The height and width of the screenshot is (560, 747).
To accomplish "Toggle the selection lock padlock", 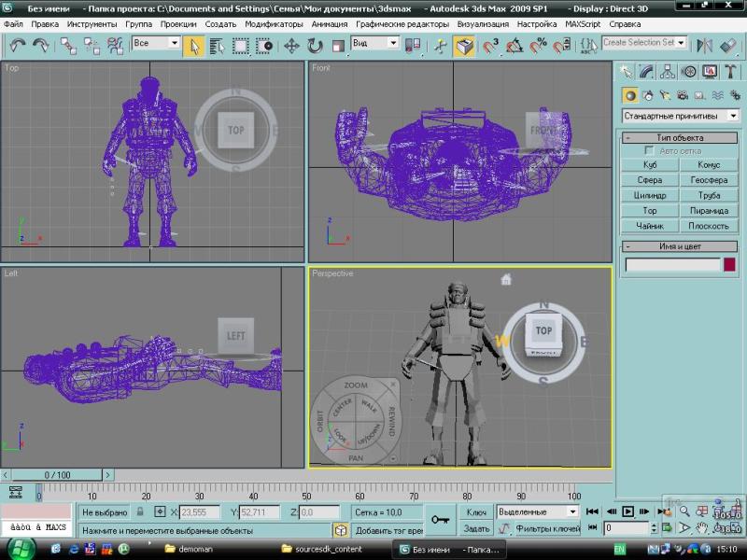I will point(140,511).
